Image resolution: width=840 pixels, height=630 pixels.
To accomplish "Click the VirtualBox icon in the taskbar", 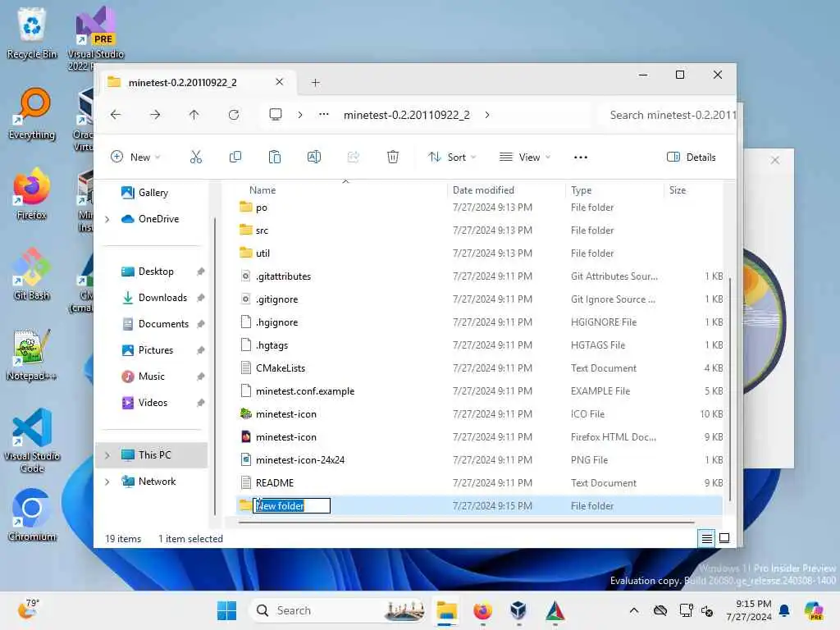I will tap(518, 610).
